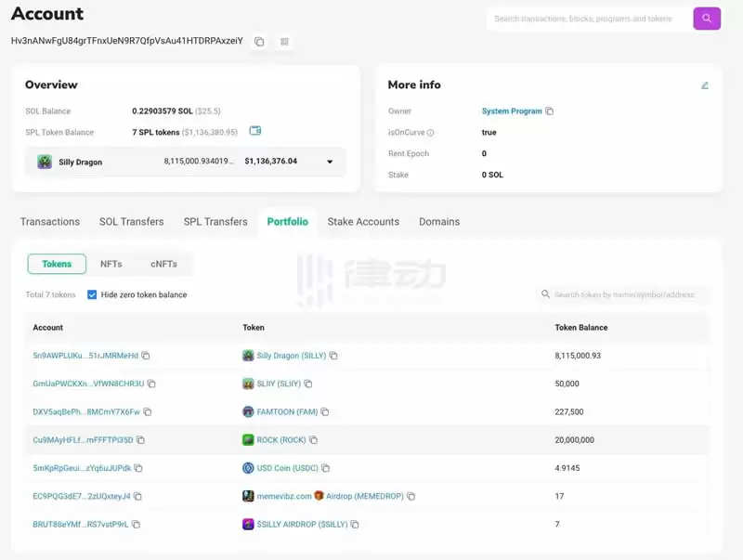Switch to the NFTs view

(111, 264)
